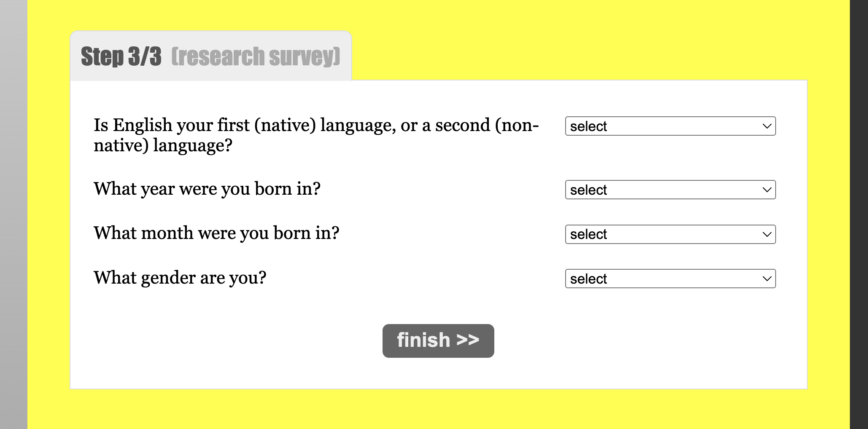Click the chevron arrow on the gender select
Image resolution: width=868 pixels, height=429 pixels.
pos(767,279)
